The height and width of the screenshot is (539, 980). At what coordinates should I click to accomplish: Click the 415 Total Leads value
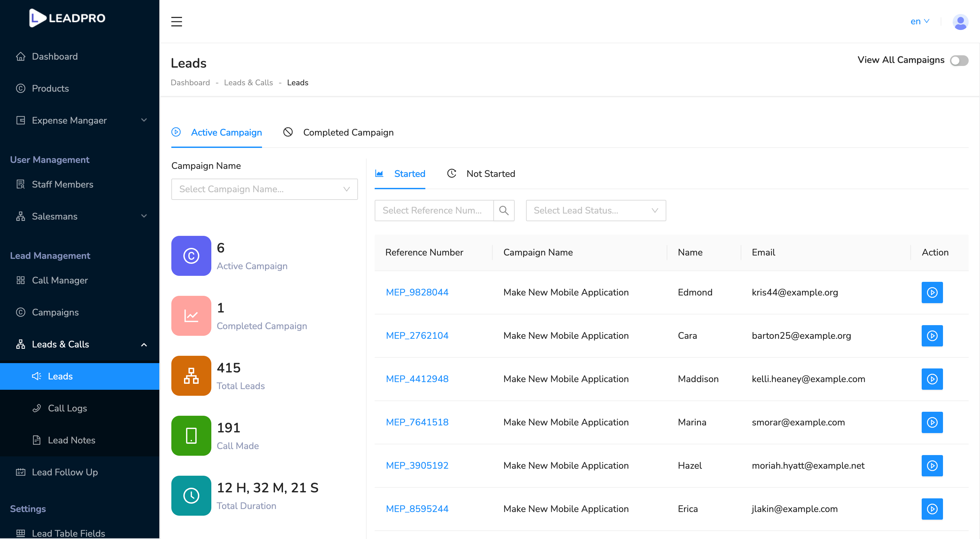[229, 367]
